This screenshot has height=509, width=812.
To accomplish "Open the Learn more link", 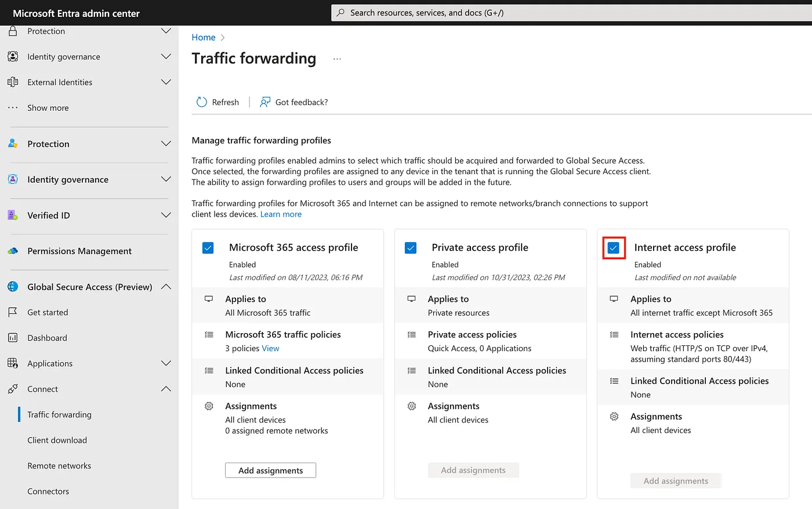I will point(281,214).
